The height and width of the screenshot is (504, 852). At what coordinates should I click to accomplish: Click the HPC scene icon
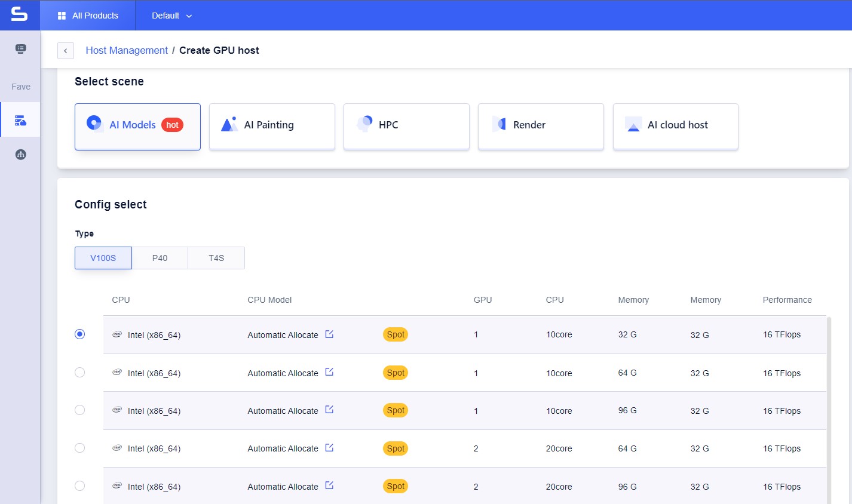pyautogui.click(x=364, y=124)
